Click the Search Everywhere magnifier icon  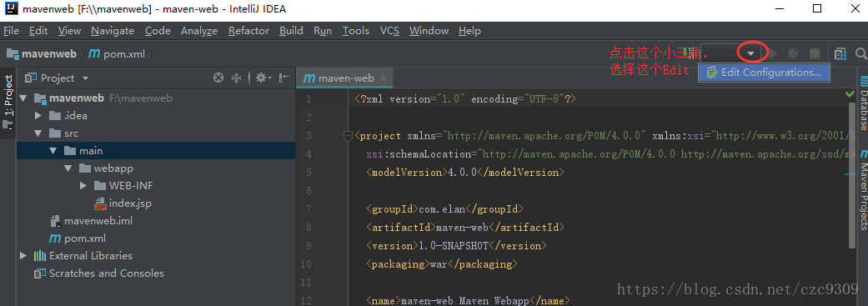(x=861, y=53)
